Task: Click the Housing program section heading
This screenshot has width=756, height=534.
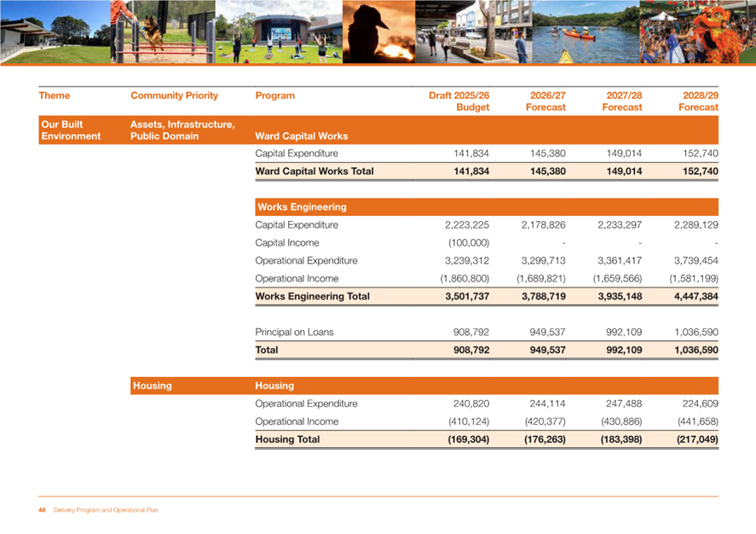Action: click(x=274, y=386)
